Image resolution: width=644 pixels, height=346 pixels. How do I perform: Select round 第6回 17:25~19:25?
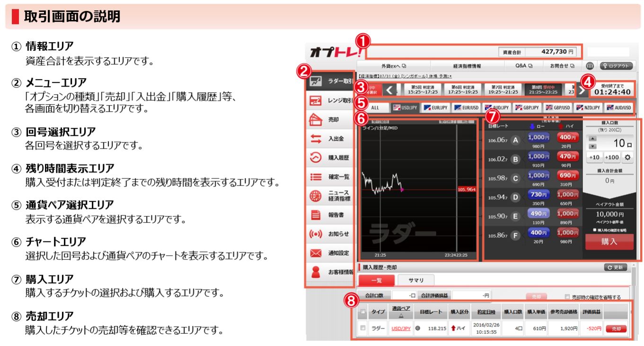pyautogui.click(x=463, y=89)
